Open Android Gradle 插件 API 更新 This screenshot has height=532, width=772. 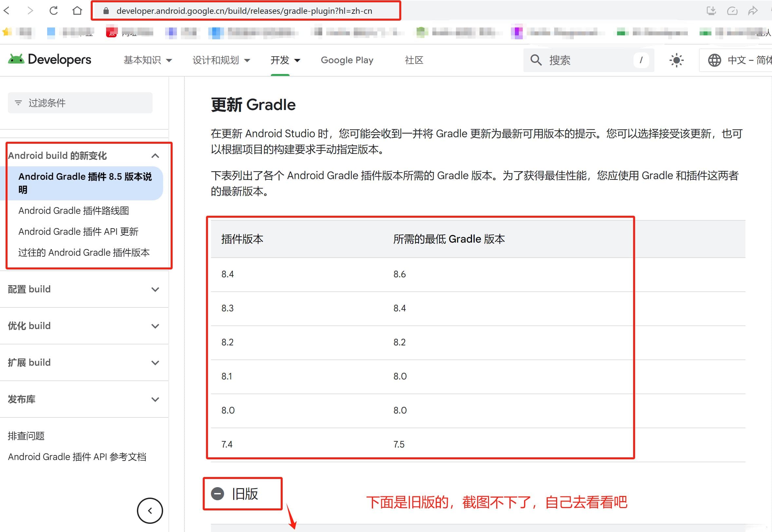pyautogui.click(x=78, y=231)
